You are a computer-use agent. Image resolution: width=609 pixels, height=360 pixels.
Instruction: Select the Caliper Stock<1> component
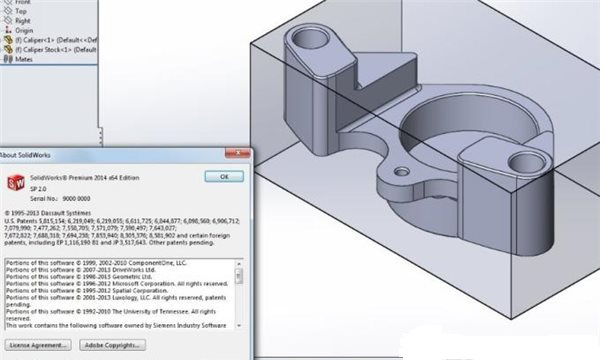(56, 50)
